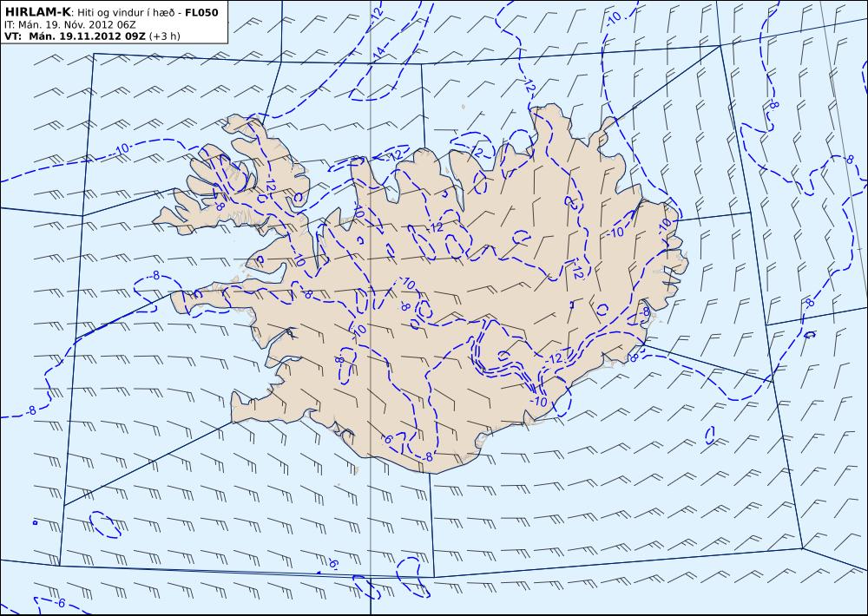Click the 'Hiti og vindur í hæð' caption

[x=126, y=13]
